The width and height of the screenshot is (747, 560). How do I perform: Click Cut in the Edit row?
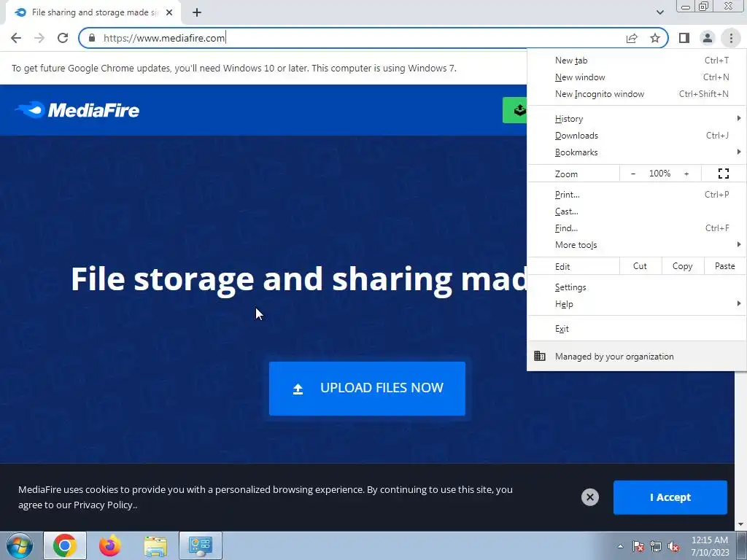pos(640,266)
